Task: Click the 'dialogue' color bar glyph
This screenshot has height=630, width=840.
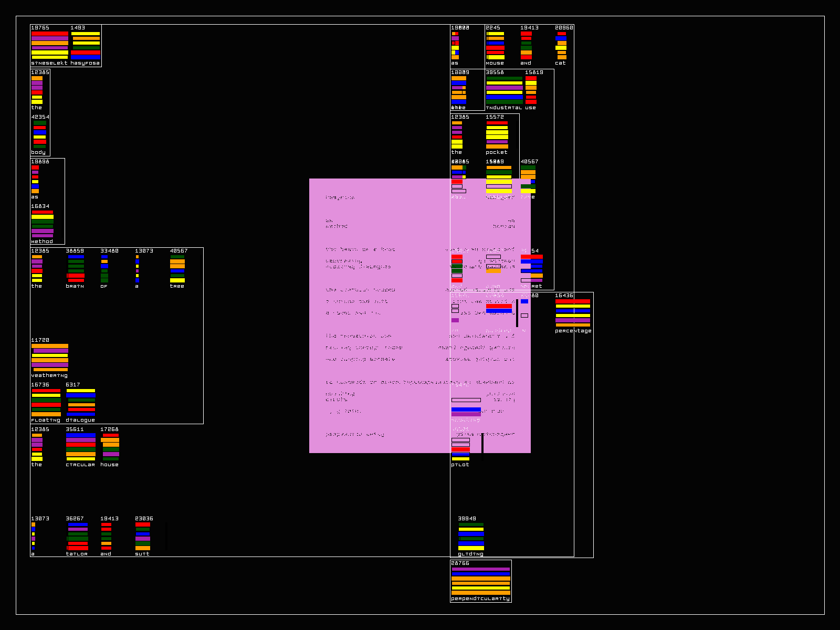Action: pos(81,402)
